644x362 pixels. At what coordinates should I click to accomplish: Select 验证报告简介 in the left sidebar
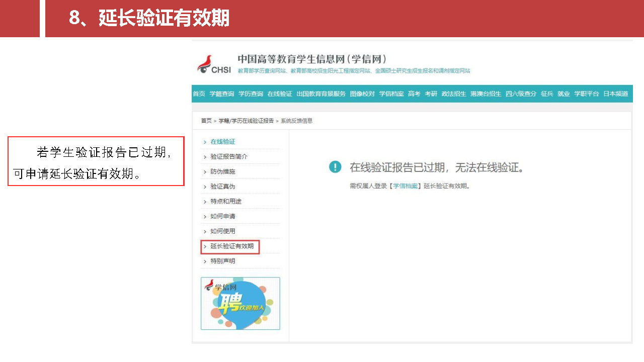[x=229, y=157]
